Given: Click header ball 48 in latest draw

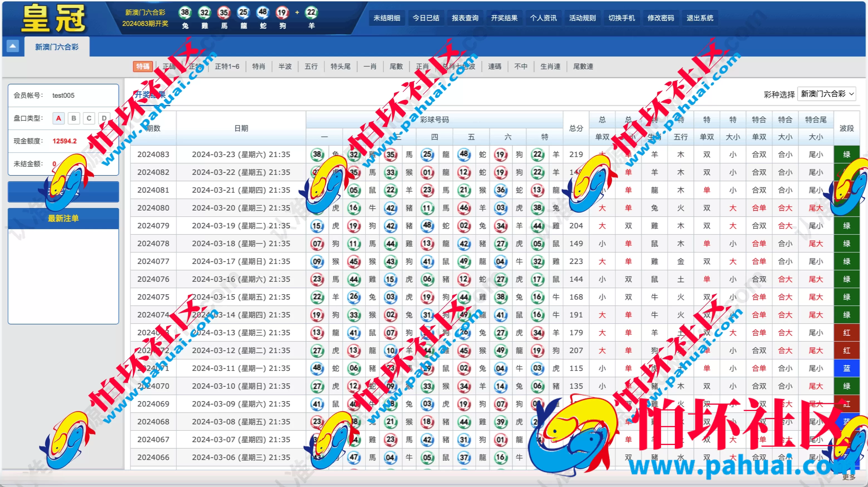Looking at the screenshot, I should (263, 13).
